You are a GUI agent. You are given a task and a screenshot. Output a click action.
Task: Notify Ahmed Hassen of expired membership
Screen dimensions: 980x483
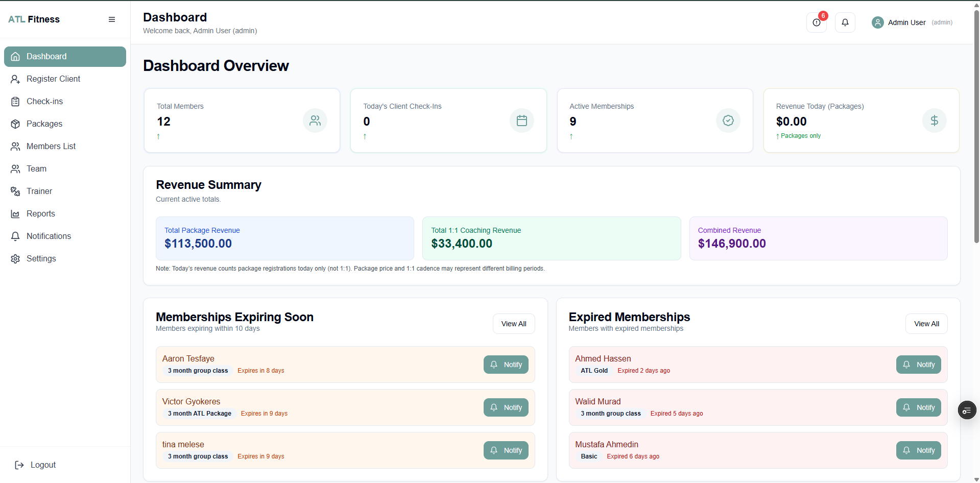pos(919,365)
